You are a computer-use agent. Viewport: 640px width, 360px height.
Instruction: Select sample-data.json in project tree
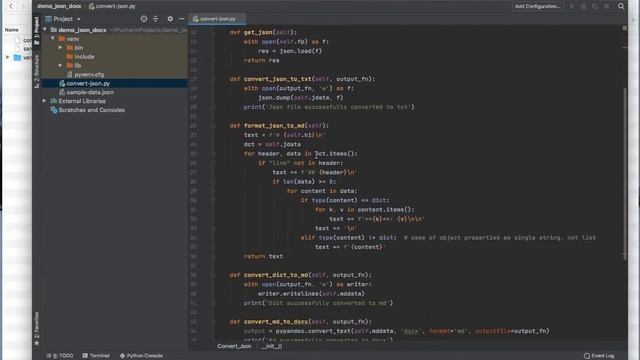[x=114, y=92]
